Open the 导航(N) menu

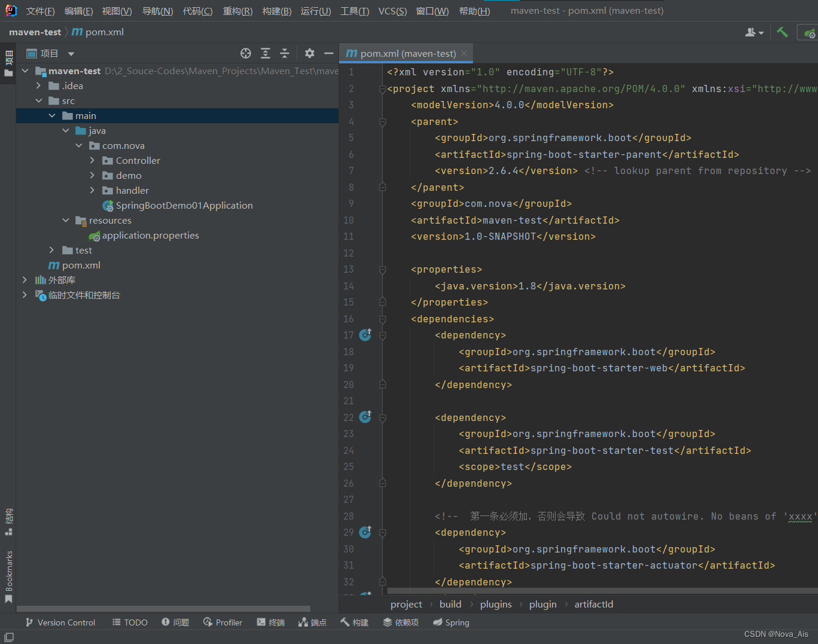coord(157,11)
